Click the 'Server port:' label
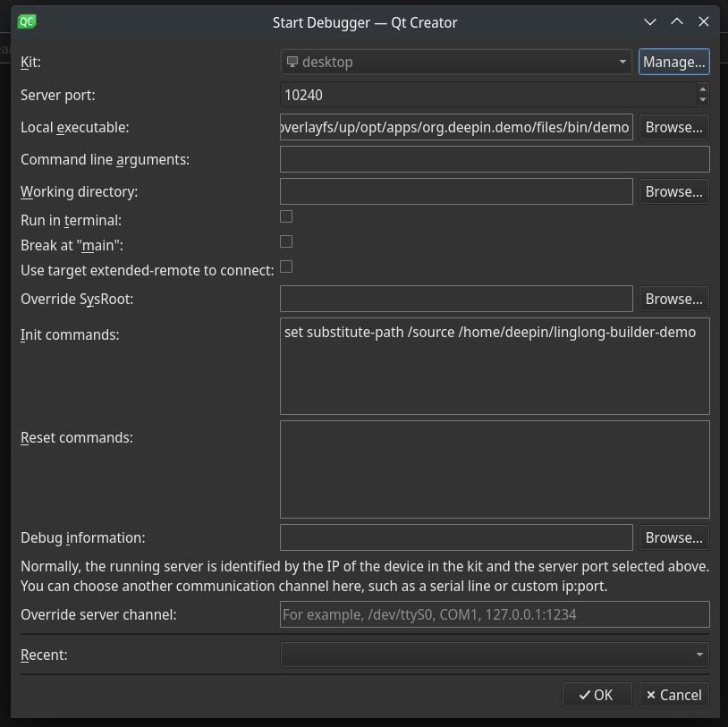Screen dimensions: 728x727 57,95
